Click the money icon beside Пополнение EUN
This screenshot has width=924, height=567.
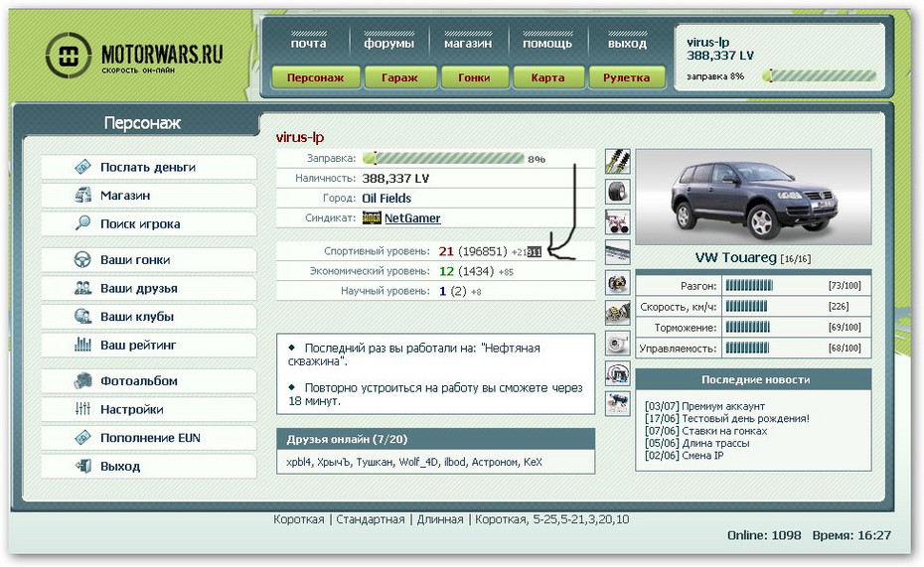[x=83, y=438]
